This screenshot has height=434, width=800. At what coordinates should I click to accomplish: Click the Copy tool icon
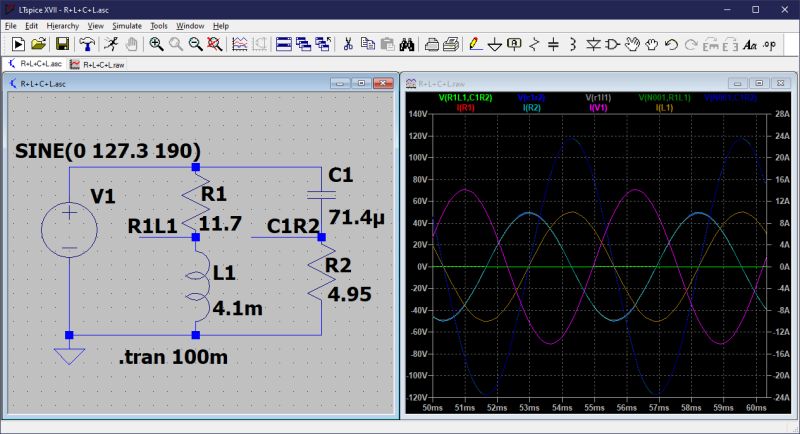coord(368,44)
